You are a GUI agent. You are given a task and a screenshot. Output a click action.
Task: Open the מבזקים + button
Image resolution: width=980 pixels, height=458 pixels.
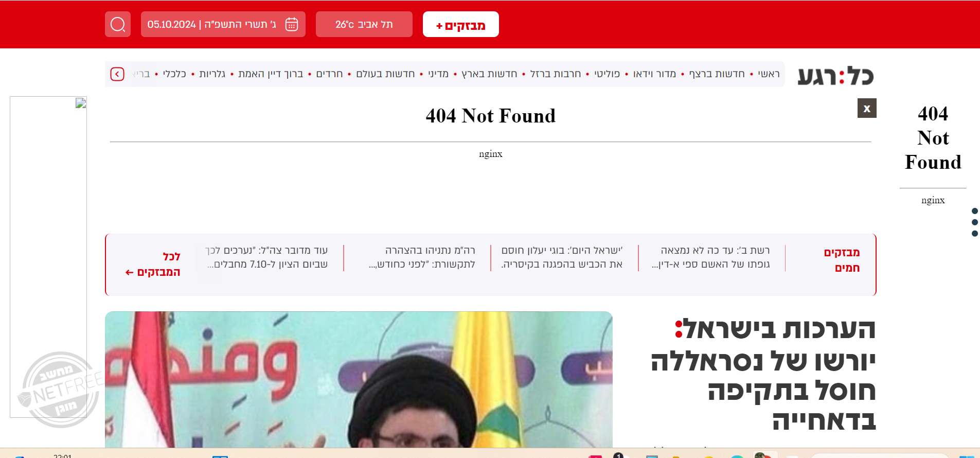coord(461,24)
